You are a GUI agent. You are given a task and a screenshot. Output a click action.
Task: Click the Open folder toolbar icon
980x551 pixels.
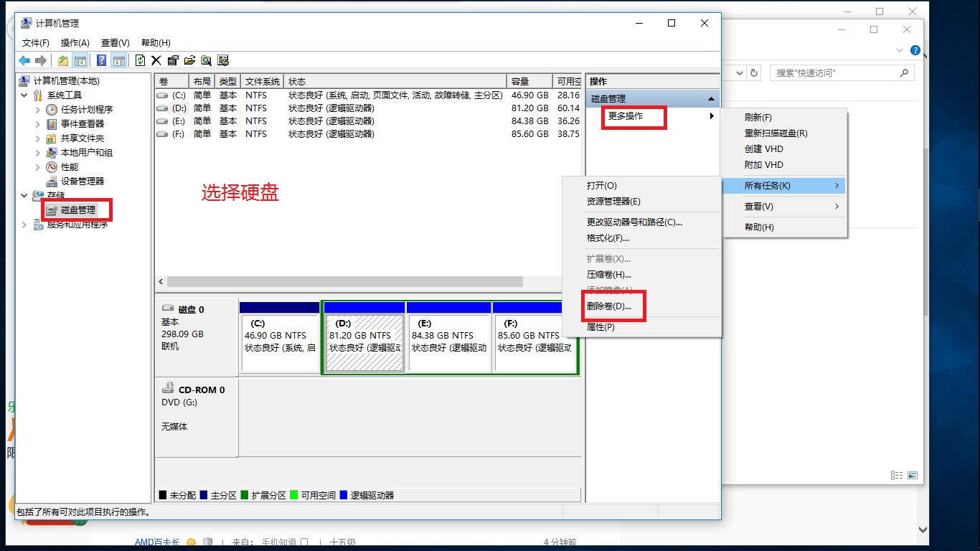click(189, 61)
